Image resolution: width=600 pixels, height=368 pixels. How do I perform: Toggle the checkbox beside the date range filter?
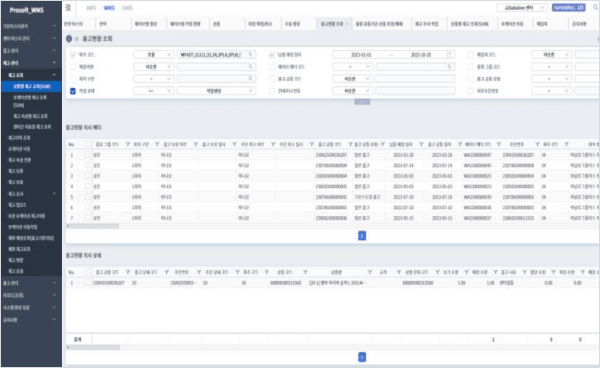click(271, 55)
